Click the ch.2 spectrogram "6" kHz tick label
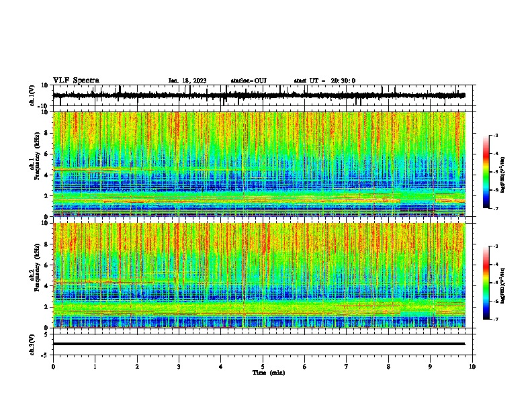 46,265
